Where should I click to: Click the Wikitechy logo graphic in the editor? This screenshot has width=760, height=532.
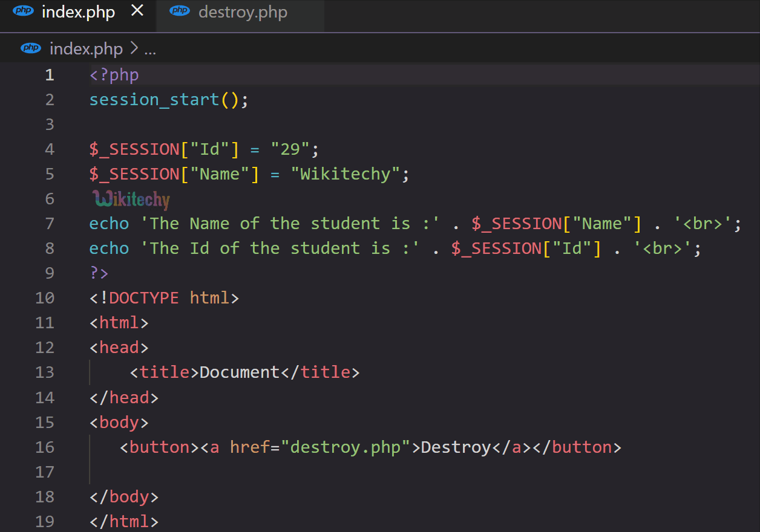(130, 198)
